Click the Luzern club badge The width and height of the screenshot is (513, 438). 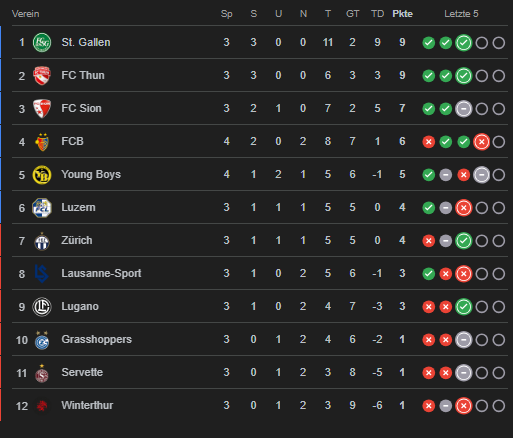tap(42, 208)
